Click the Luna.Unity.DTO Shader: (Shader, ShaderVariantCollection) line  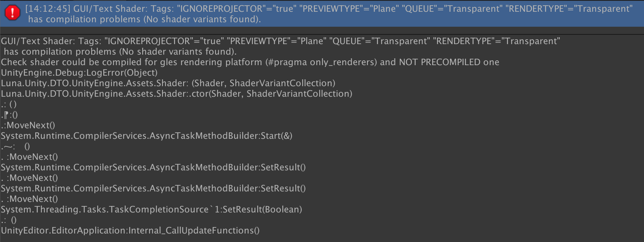168,83
